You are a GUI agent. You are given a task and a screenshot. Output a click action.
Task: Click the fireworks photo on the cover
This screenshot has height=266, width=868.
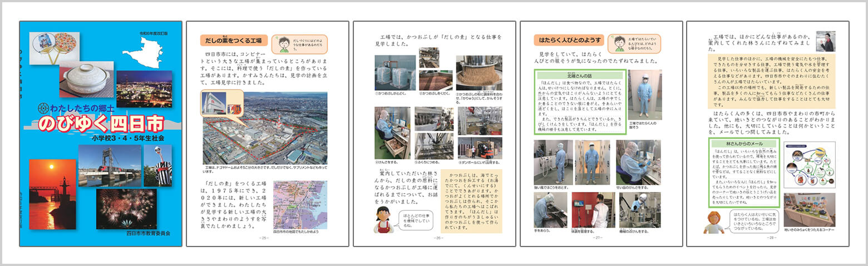[x=126, y=208]
